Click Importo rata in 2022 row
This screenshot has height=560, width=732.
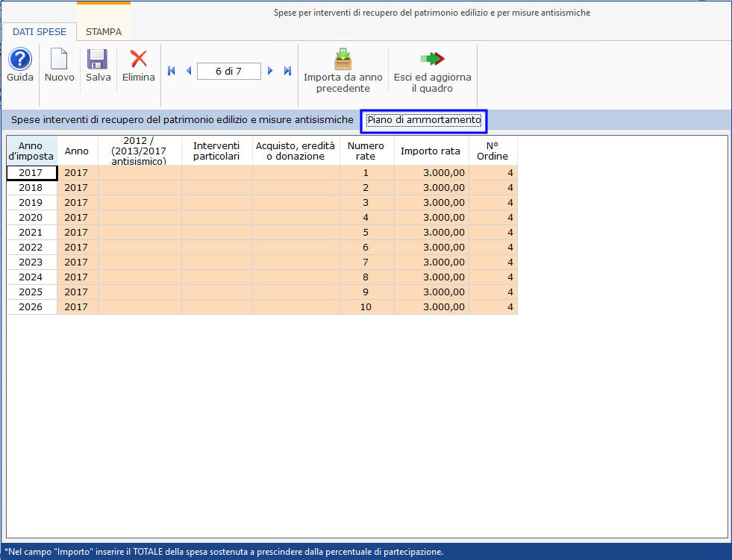click(x=431, y=248)
